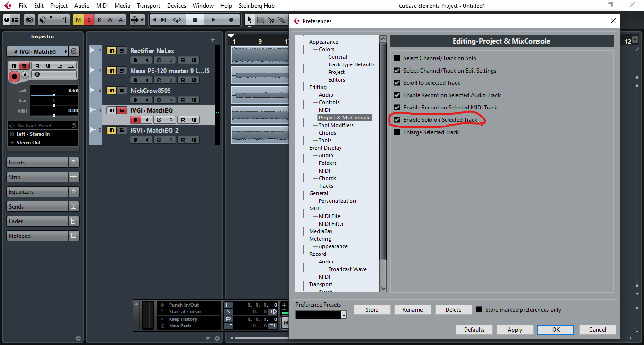Check Enlarge Selected Track option
Viewport: 644px width, 345px height.
point(397,132)
